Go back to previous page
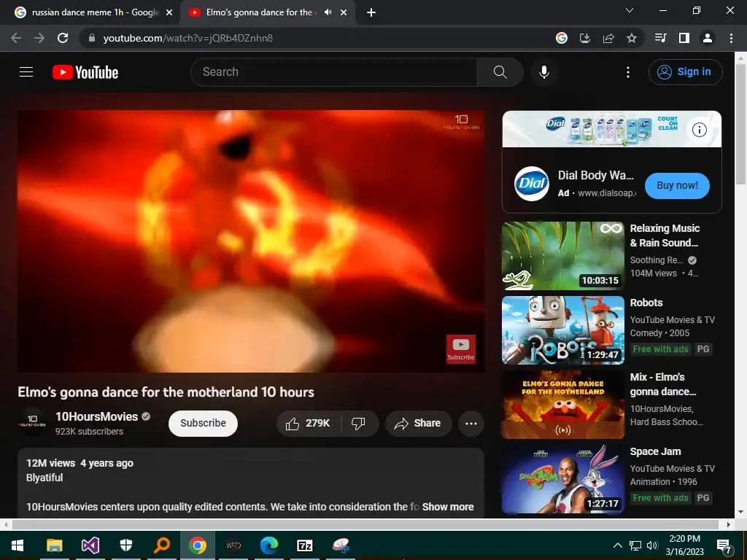The width and height of the screenshot is (747, 560). click(16, 38)
